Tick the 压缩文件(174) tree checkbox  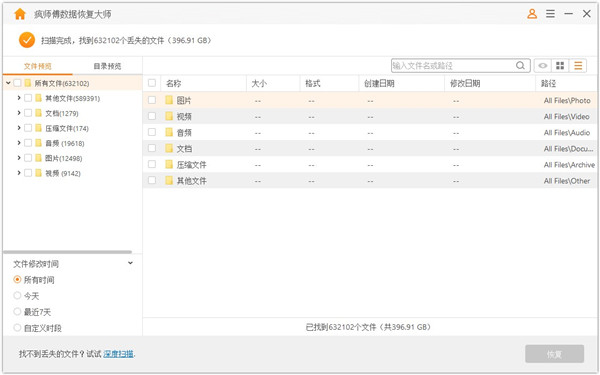tap(28, 128)
